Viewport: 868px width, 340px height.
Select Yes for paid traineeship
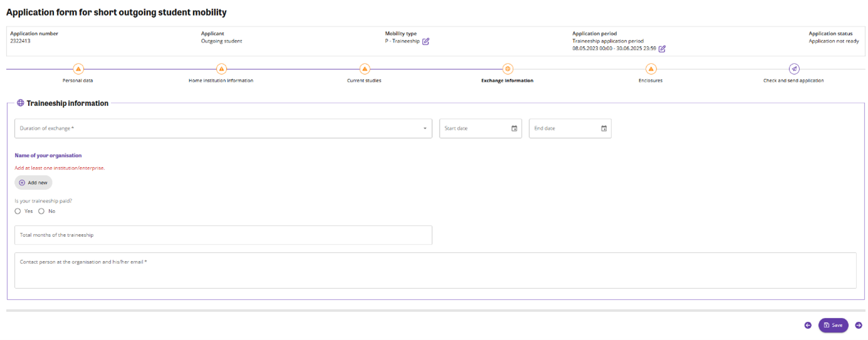[18, 211]
